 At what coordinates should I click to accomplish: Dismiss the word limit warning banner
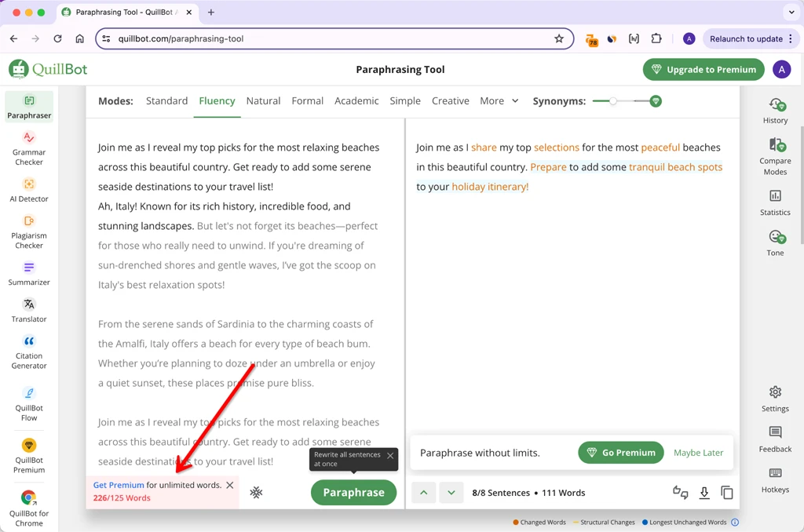pos(230,485)
